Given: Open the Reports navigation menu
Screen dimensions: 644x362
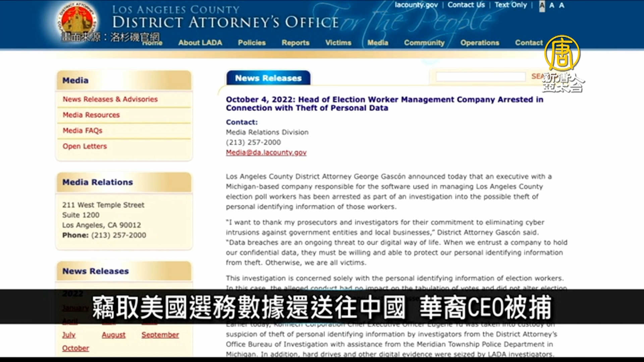Looking at the screenshot, I should 295,43.
